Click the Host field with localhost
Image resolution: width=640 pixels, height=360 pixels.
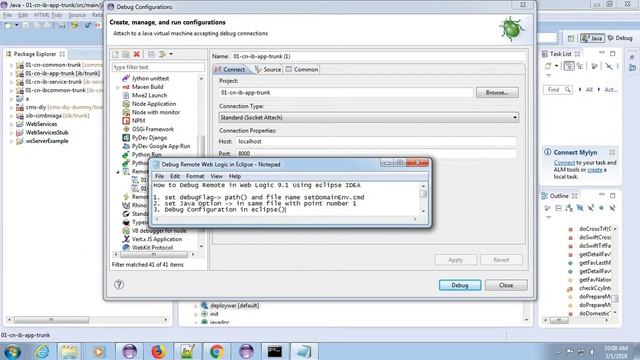(x=376, y=142)
